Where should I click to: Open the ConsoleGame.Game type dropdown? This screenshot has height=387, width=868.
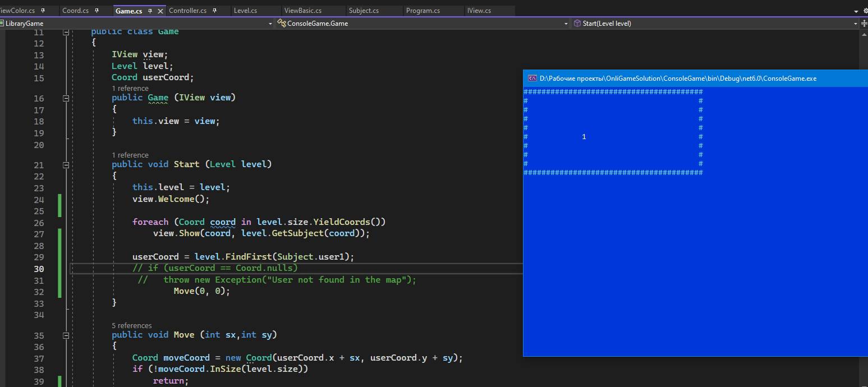(x=566, y=24)
